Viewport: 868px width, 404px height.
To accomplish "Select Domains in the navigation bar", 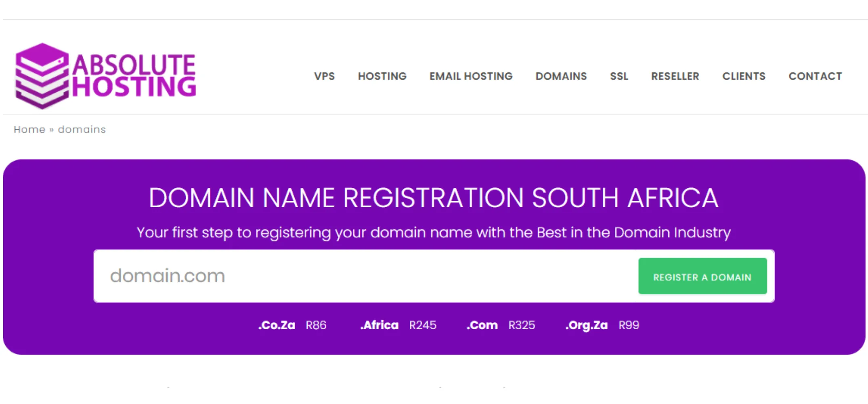I will [561, 76].
